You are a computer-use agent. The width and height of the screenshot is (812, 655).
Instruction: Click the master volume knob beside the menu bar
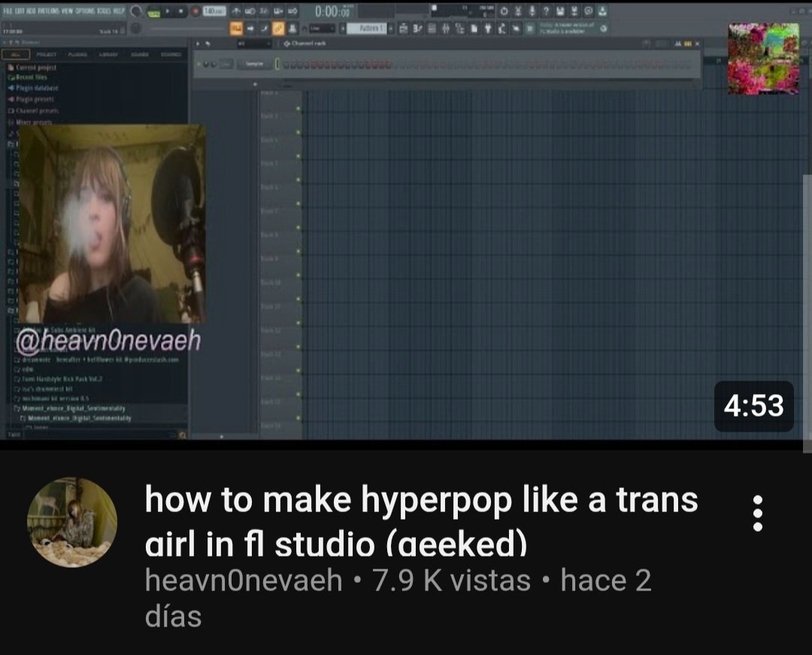(x=135, y=11)
